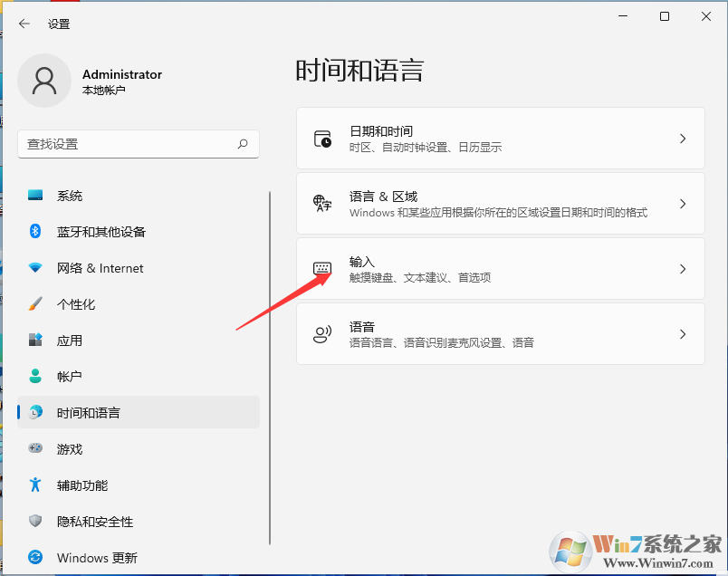Image resolution: width=728 pixels, height=576 pixels.
Task: Click the Windows 更新 icon in sidebar
Action: pyautogui.click(x=35, y=557)
